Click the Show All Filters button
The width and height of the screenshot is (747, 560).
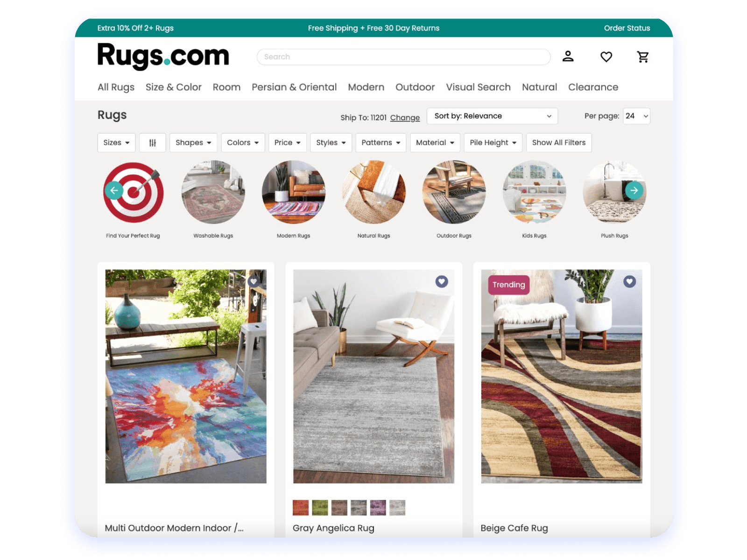pyautogui.click(x=559, y=142)
